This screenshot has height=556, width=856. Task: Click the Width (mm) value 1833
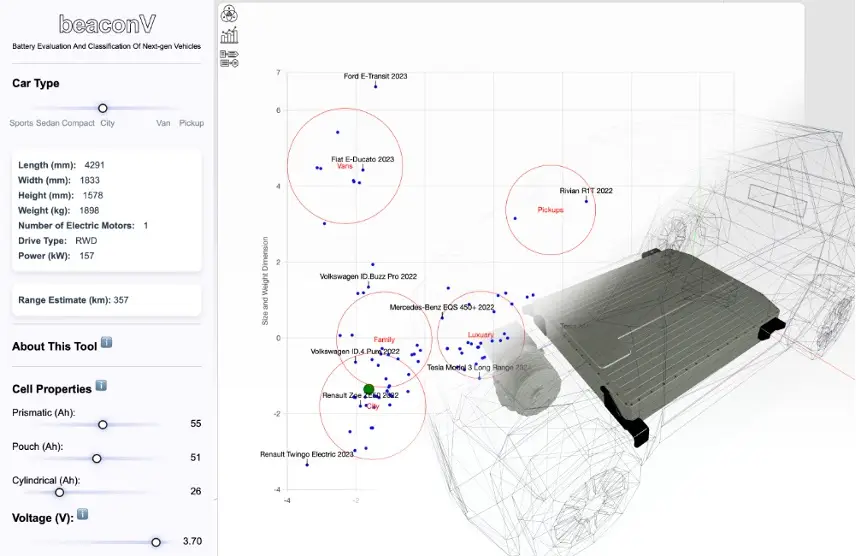point(90,180)
